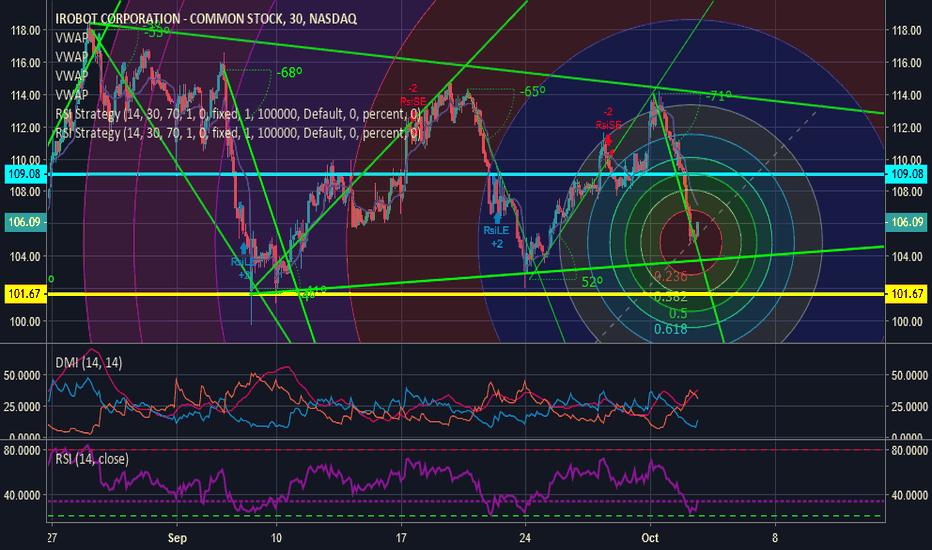Click the -65° angle annotation
The image size is (932, 550).
tap(533, 92)
